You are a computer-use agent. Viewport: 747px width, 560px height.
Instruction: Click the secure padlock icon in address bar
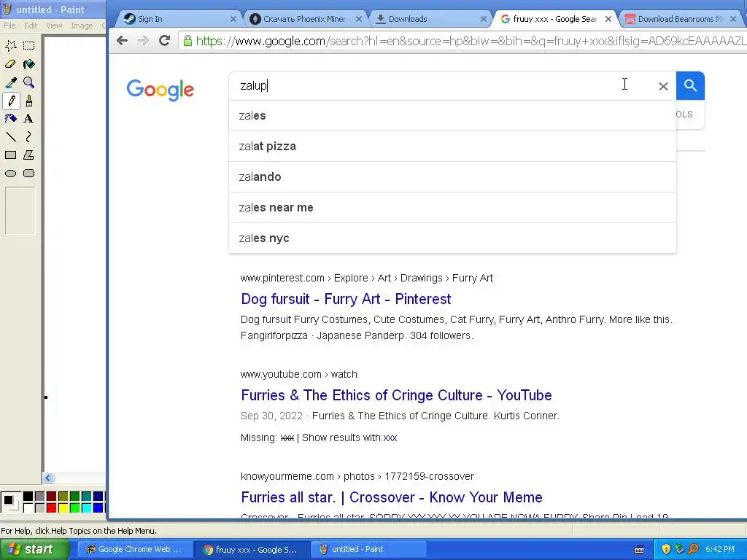click(188, 41)
